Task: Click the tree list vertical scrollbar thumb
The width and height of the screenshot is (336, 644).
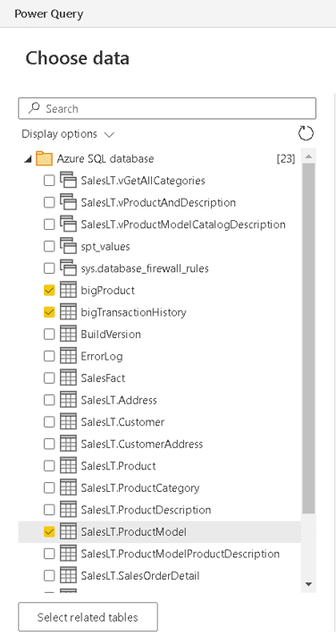Action: [x=308, y=337]
